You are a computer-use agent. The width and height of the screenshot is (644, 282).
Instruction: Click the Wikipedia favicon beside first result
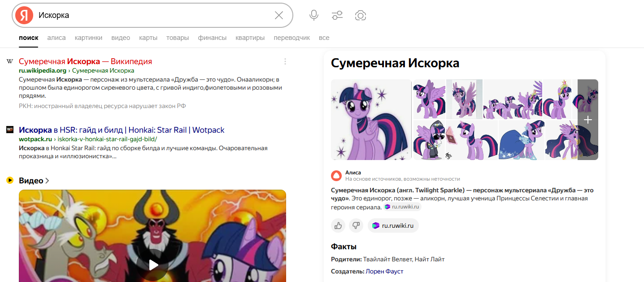10,61
